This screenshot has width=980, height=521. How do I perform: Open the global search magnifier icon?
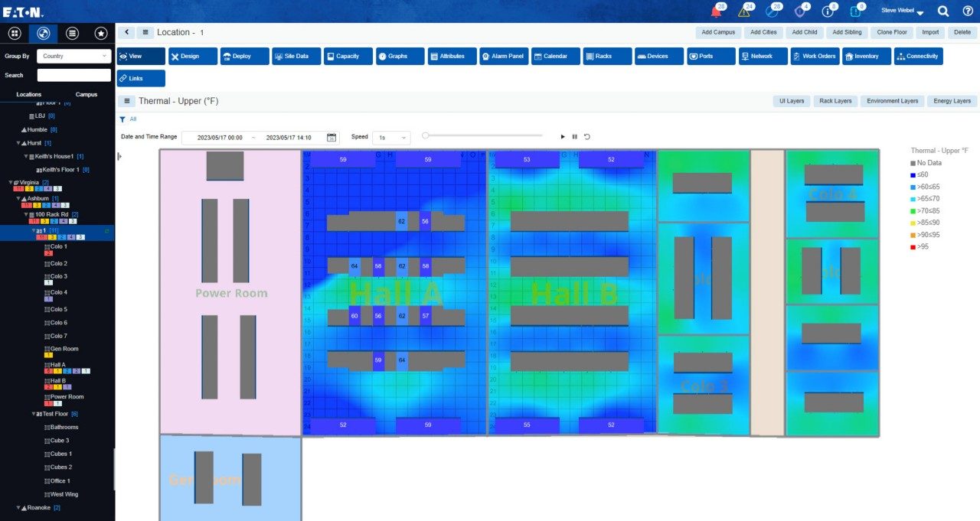pos(943,11)
